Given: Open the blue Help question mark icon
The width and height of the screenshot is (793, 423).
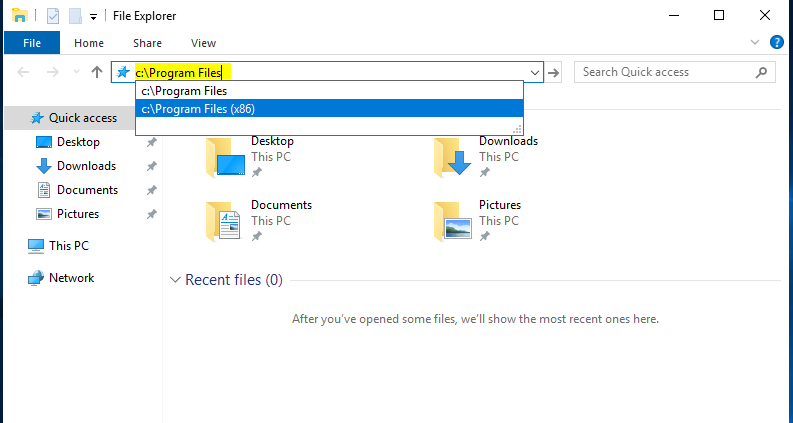Looking at the screenshot, I should tap(777, 42).
